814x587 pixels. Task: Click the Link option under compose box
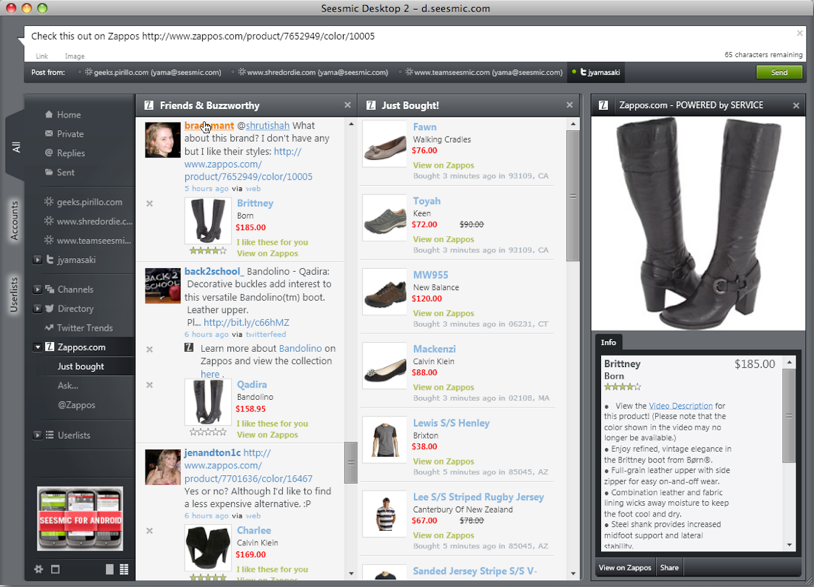[42, 56]
